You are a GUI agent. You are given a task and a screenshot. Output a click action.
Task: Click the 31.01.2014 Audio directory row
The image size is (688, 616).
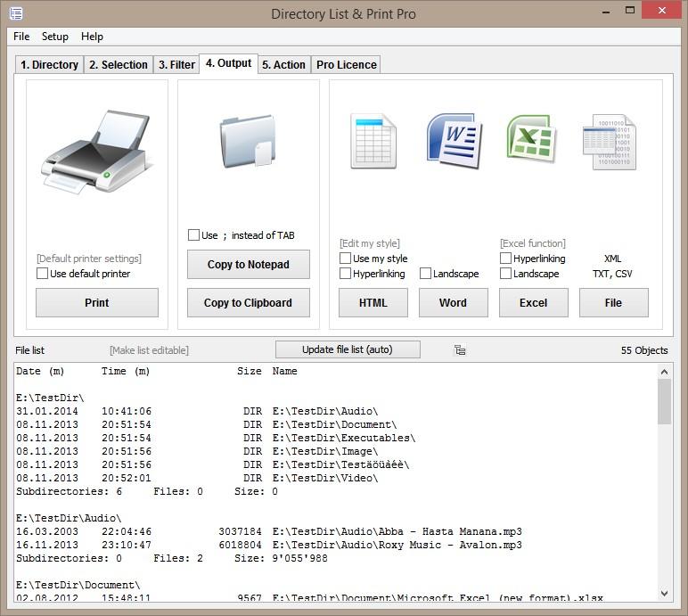[197, 411]
